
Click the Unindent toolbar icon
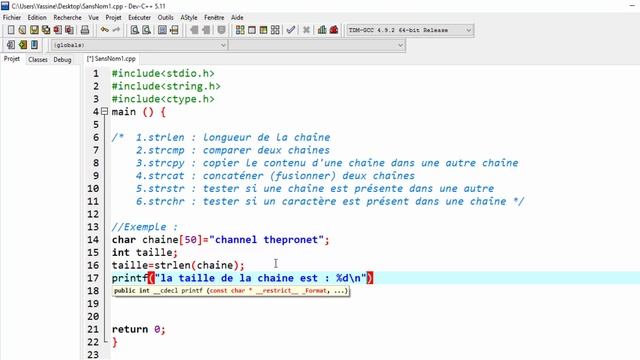(206, 30)
